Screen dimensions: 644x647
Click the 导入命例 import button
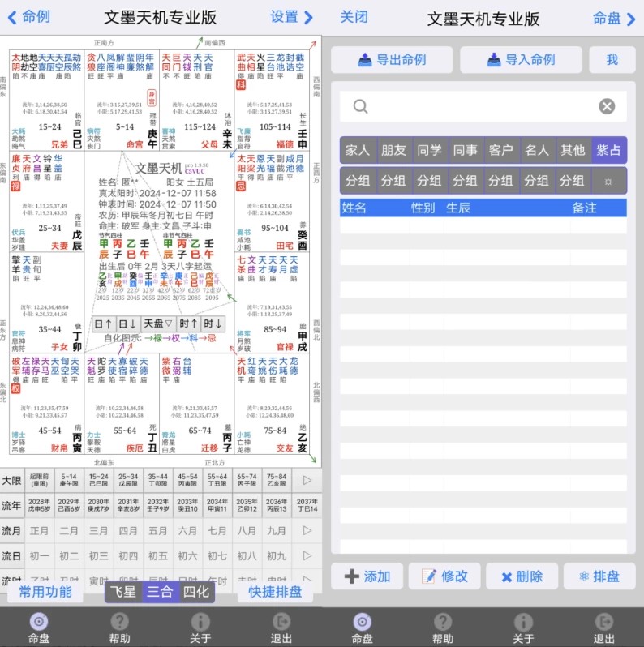521,59
